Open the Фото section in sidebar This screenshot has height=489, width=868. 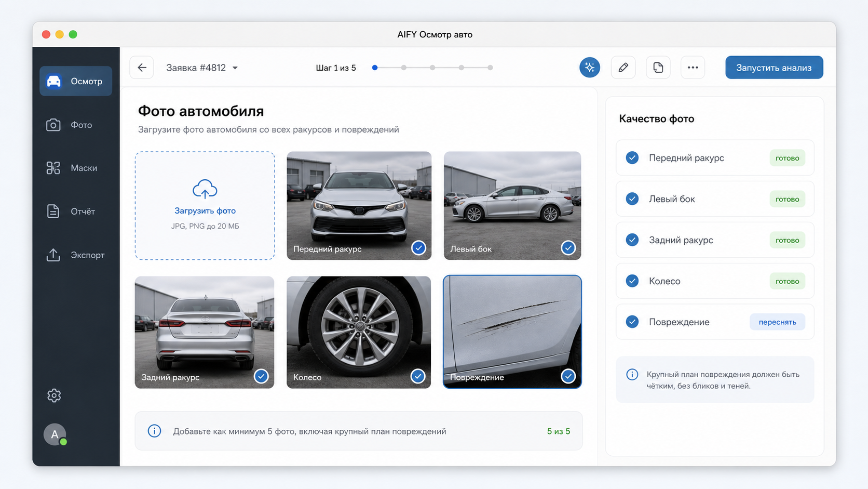click(76, 125)
